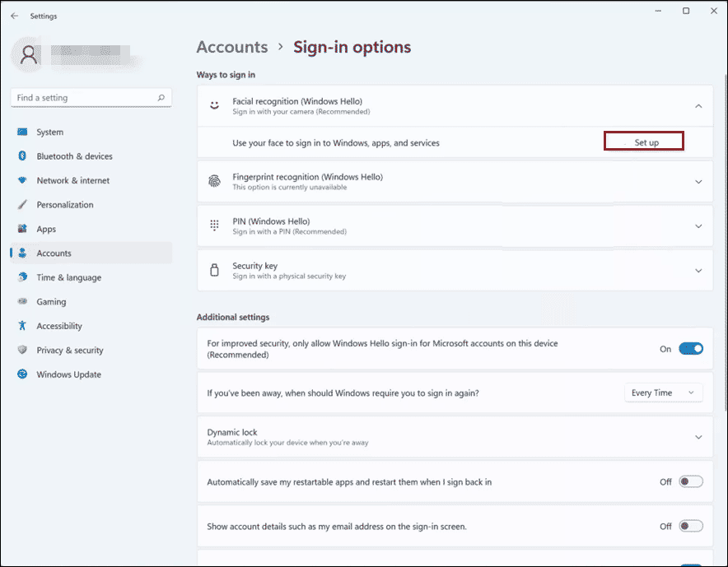Viewport: 728px width, 567px height.
Task: Click "Sign in with a PIN (Recommended)" text
Action: pyautogui.click(x=290, y=231)
